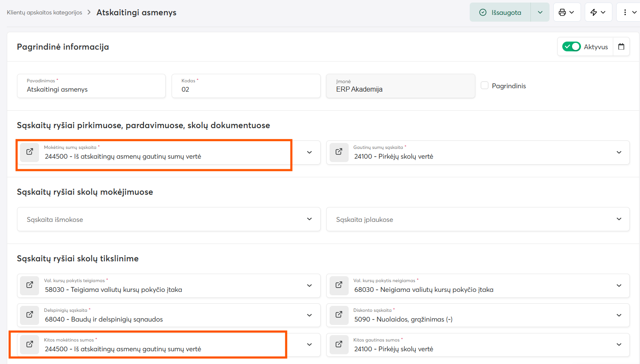Click the calendar icon next to Aktyvus
This screenshot has height=364, width=640.
pyautogui.click(x=621, y=47)
